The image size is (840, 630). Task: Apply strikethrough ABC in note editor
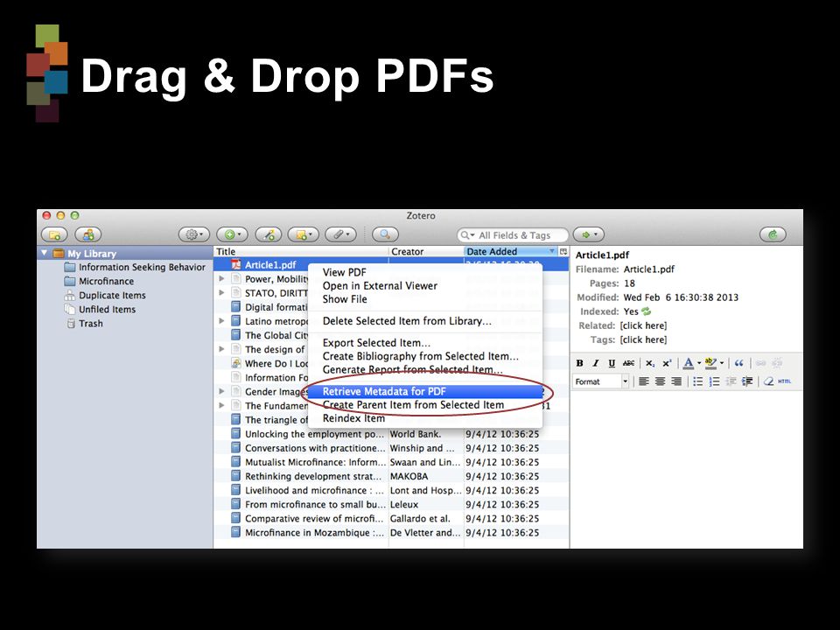(628, 363)
